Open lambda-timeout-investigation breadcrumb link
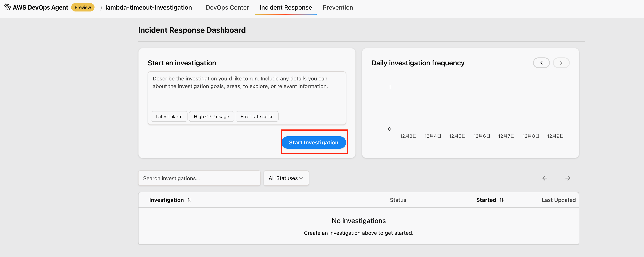 (148, 7)
